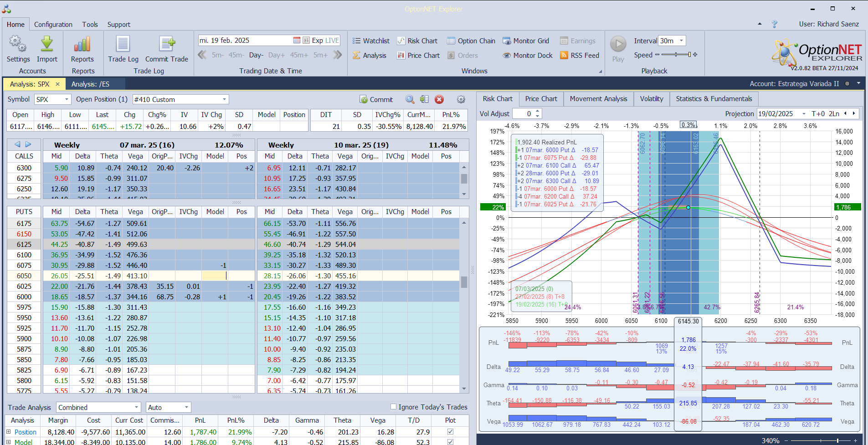This screenshot has height=445, width=868.
Task: Open the Configuration menu tab
Action: (x=53, y=25)
